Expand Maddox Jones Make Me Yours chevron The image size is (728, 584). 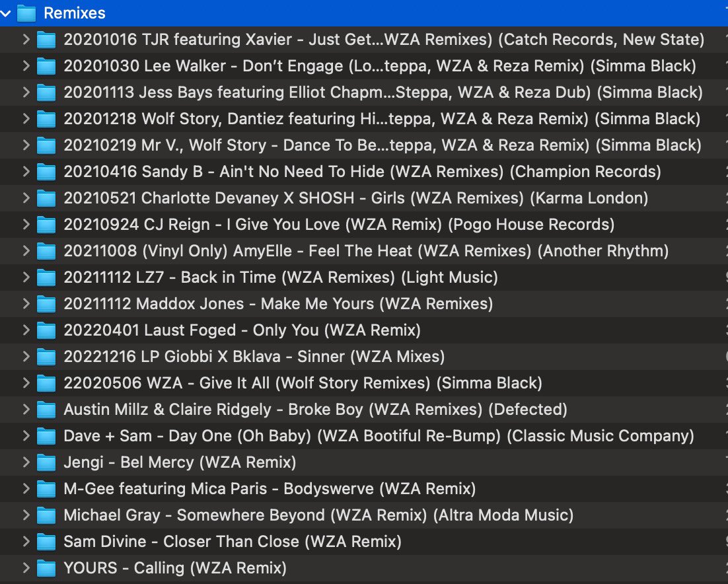pos(26,305)
